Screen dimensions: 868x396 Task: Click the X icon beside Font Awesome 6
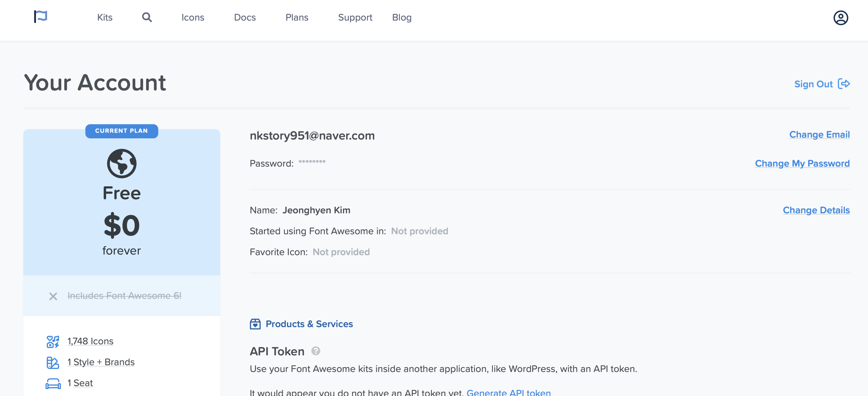53,296
